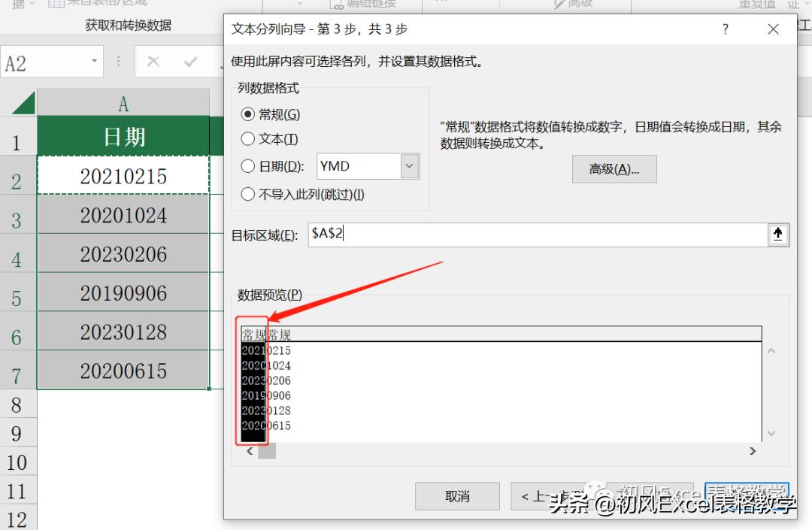Open the 高级(A) advanced options button
The image size is (812, 530).
pos(614,168)
